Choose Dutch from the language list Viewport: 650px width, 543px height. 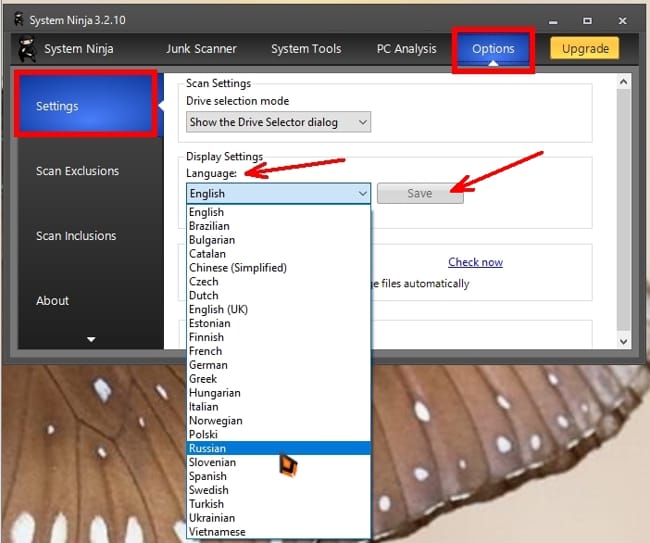click(x=278, y=296)
